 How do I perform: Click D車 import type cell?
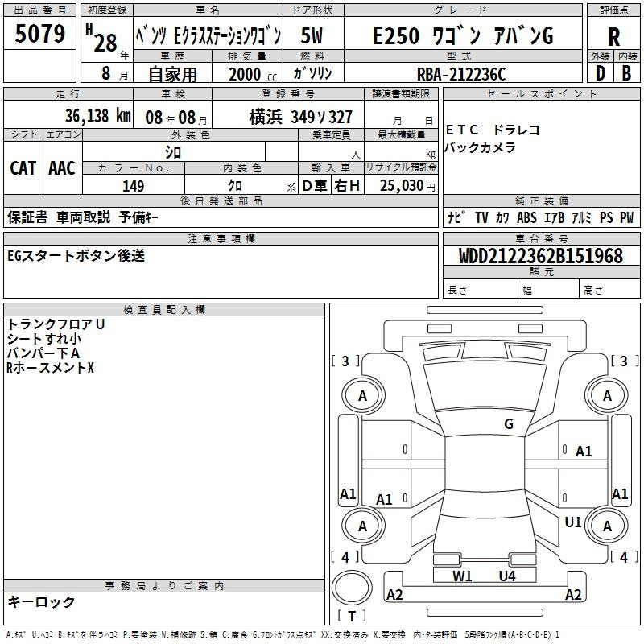coord(315,186)
